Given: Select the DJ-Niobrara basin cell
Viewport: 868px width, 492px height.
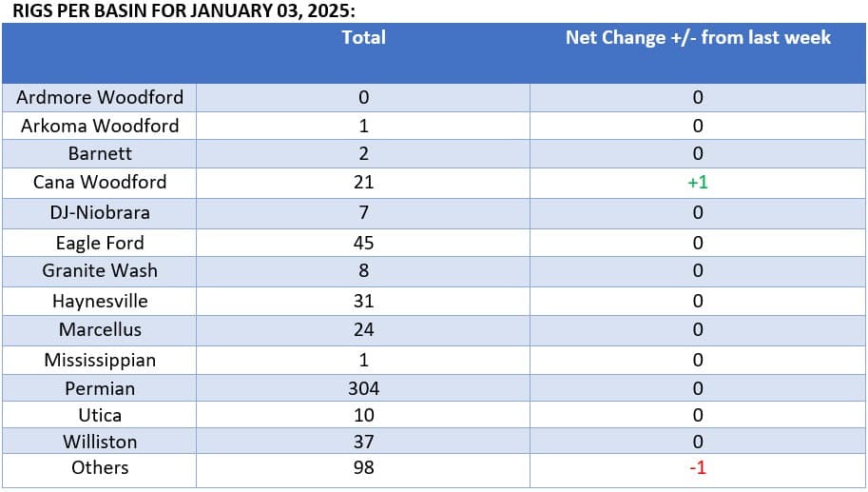Looking at the screenshot, I should pos(100,213).
